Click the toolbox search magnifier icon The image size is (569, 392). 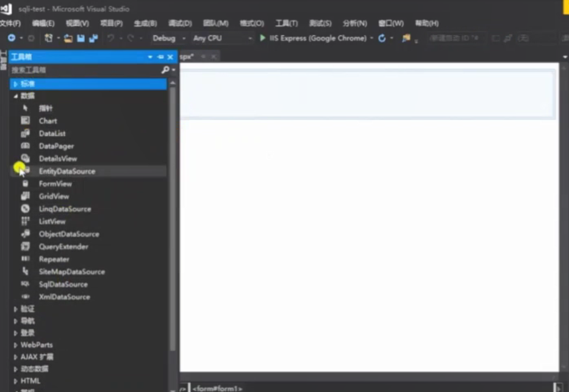coord(165,69)
